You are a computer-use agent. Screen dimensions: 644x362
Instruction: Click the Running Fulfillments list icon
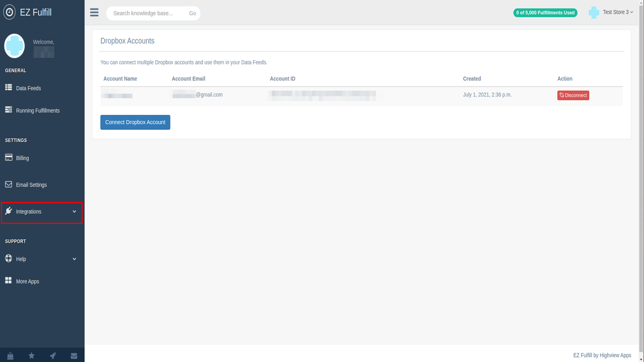click(x=8, y=110)
